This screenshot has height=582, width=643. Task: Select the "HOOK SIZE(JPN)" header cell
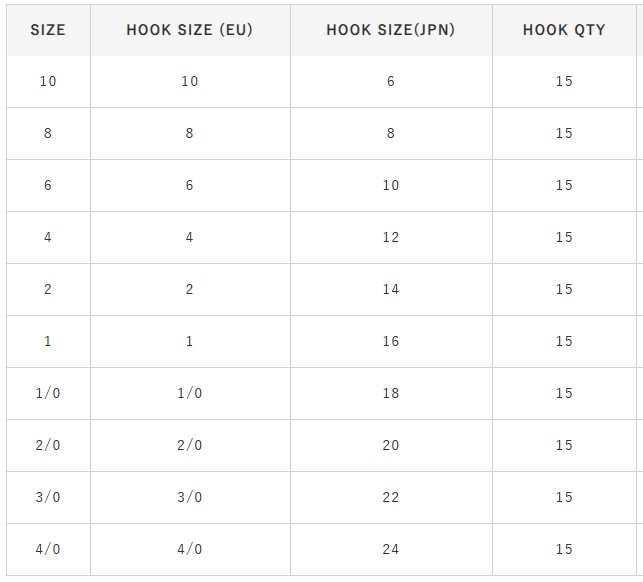coord(391,30)
